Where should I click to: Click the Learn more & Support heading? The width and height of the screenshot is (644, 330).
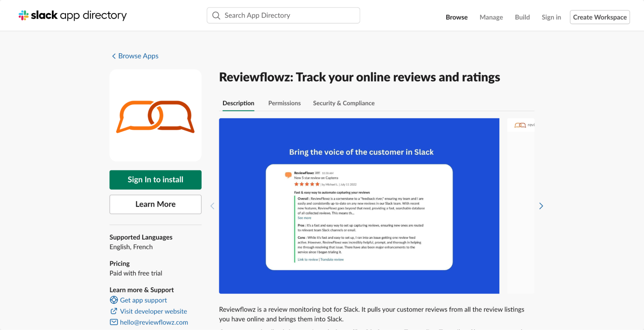pyautogui.click(x=141, y=290)
